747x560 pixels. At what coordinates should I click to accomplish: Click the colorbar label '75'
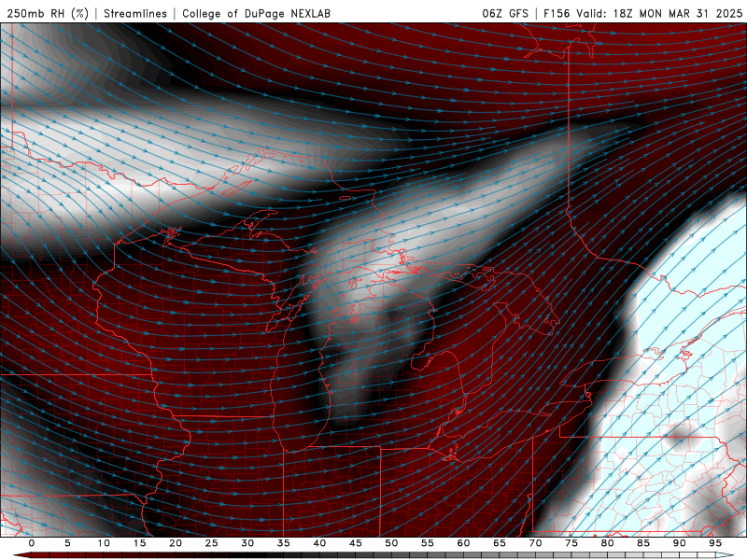click(x=571, y=543)
